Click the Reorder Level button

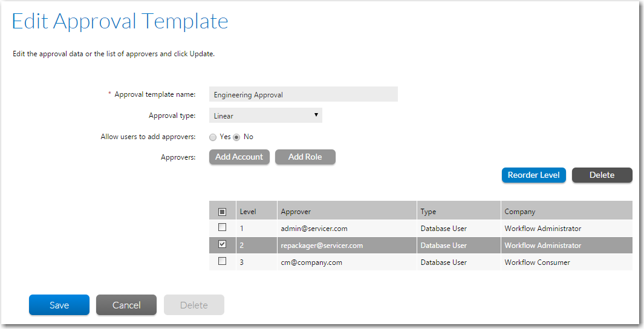coord(533,175)
